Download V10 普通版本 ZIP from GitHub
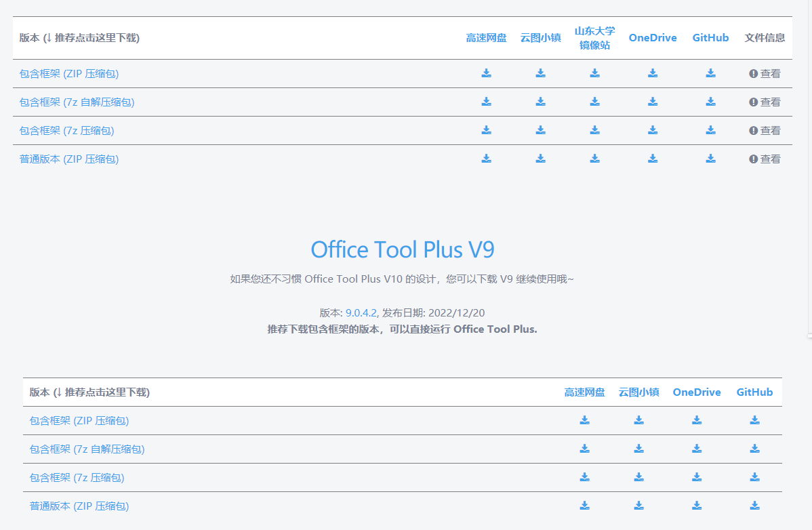Screen dimensions: 812x530 pos(711,159)
